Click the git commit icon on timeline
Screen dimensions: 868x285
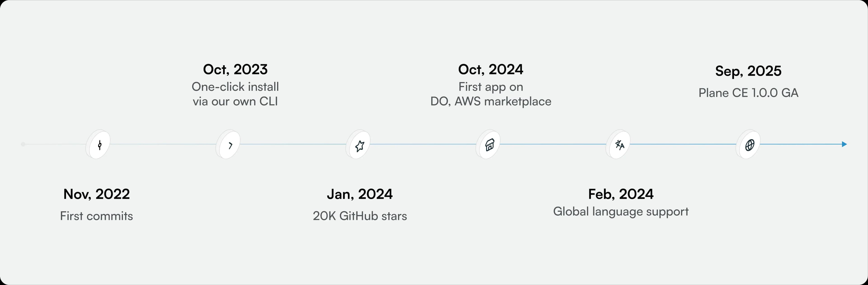(99, 145)
